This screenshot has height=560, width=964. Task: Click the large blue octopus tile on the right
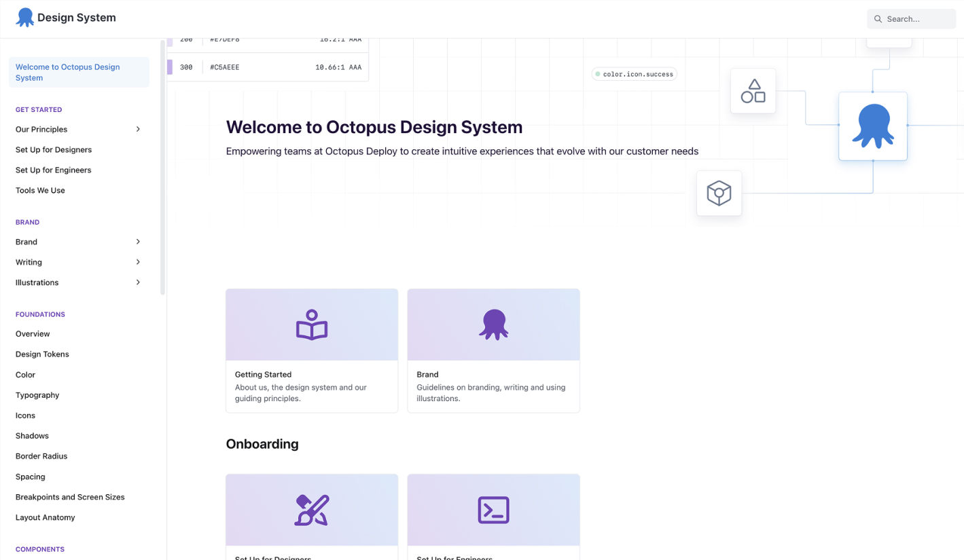pyautogui.click(x=873, y=126)
